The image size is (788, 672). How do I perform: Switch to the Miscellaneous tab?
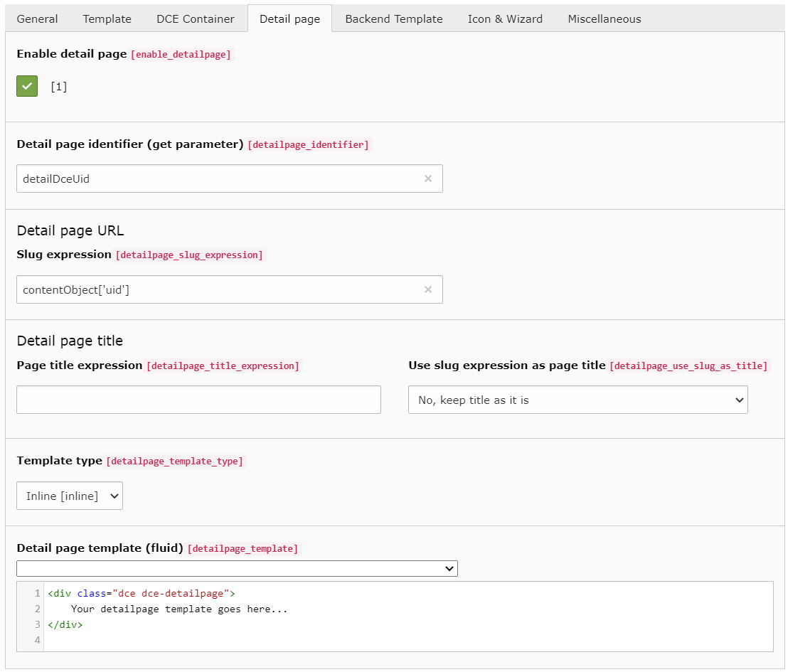pyautogui.click(x=604, y=18)
